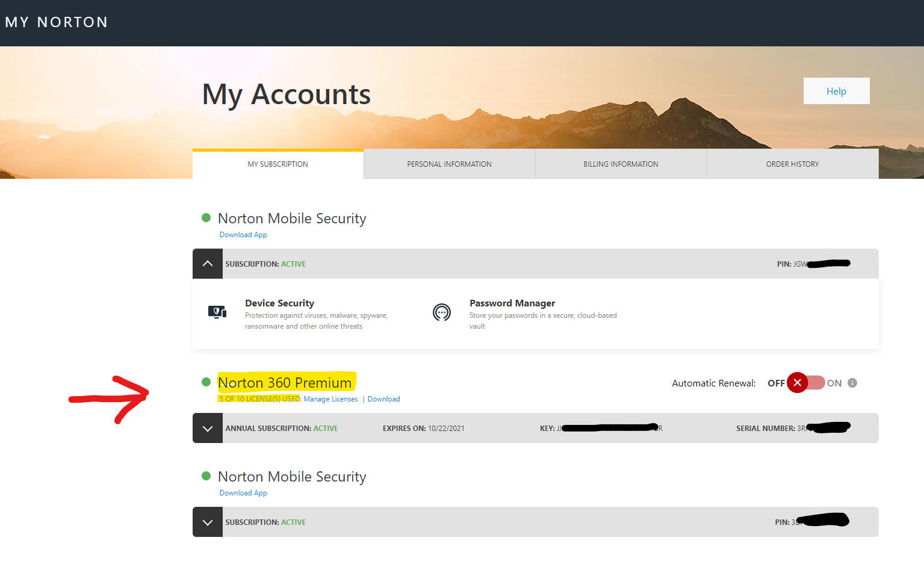Click the Password Manager chat bubble icon

click(x=442, y=312)
